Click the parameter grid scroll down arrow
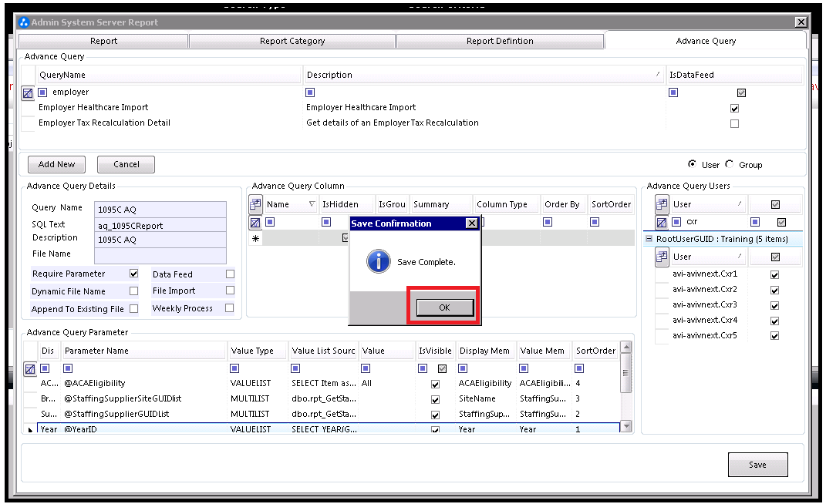The image size is (826, 504). click(626, 426)
